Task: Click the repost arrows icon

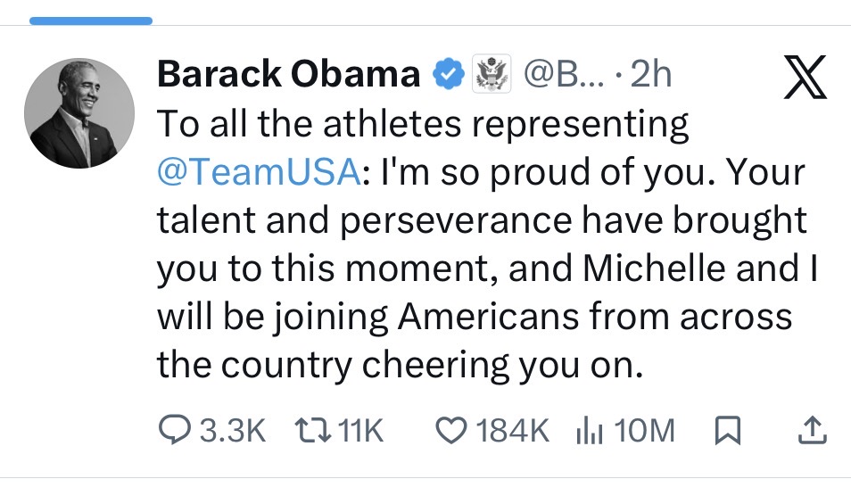Action: pyautogui.click(x=313, y=432)
